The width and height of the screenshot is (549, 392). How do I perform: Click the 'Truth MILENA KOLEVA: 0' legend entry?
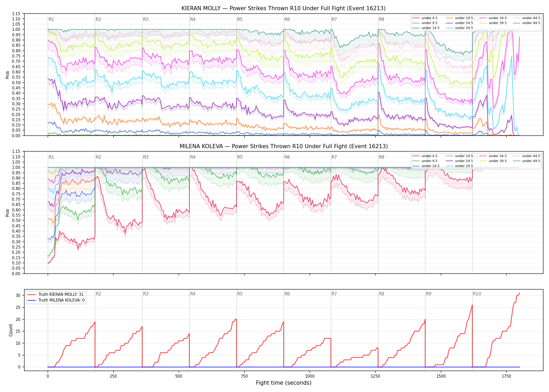[56, 300]
